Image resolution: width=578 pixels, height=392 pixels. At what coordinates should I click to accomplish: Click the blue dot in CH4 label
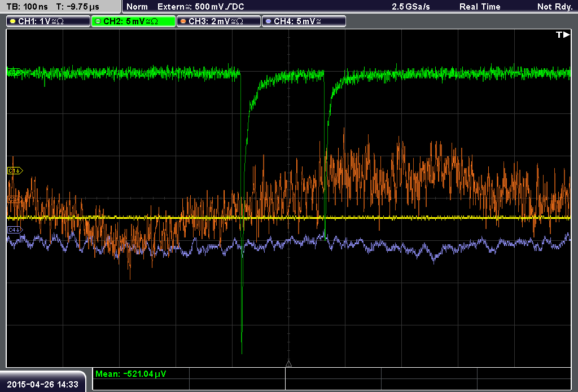[x=268, y=21]
